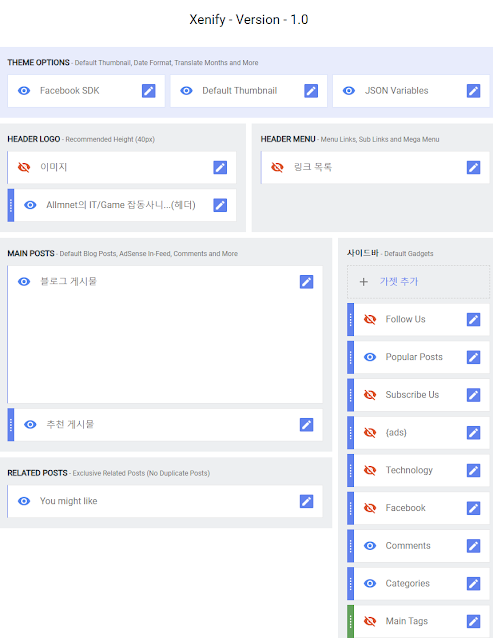Screen dimensions: 493x638
Task: Hide the You might like gadget
Action: point(24,501)
